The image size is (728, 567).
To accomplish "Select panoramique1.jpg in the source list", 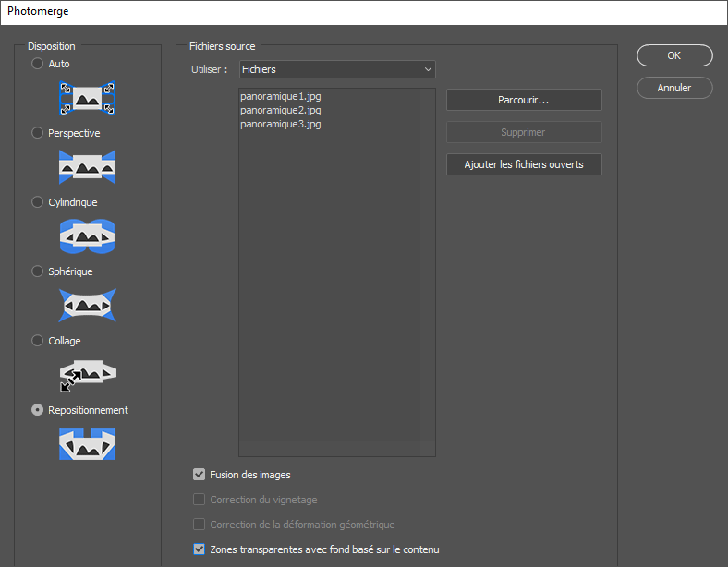I will tap(280, 96).
